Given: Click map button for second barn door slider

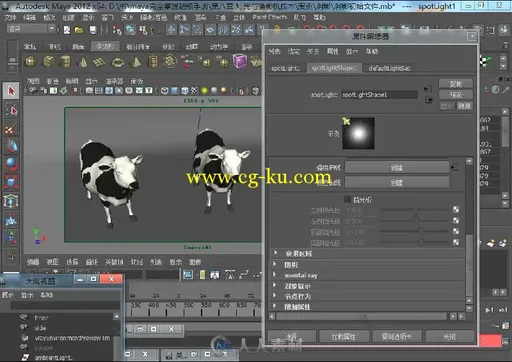Looking at the screenshot, I should tap(456, 220).
